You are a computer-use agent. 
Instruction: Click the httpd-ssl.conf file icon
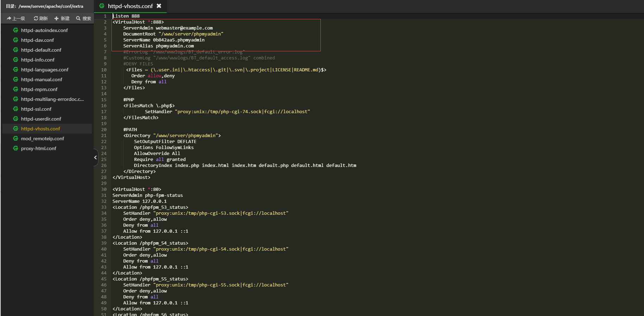pyautogui.click(x=15, y=109)
